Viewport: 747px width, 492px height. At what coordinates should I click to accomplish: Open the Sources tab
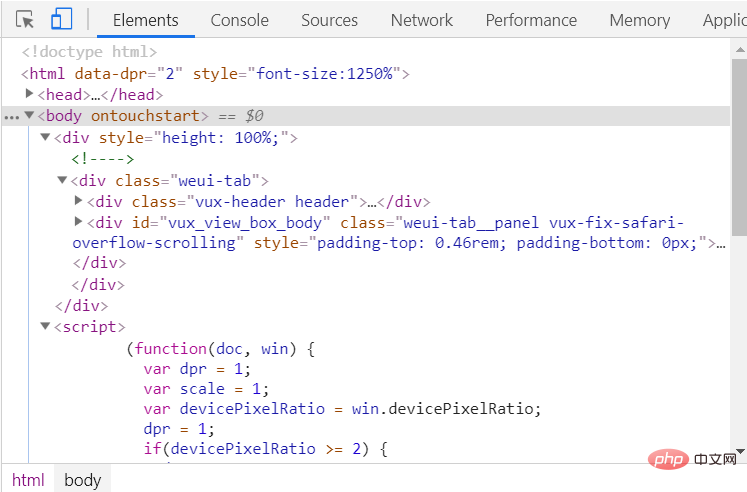[329, 20]
